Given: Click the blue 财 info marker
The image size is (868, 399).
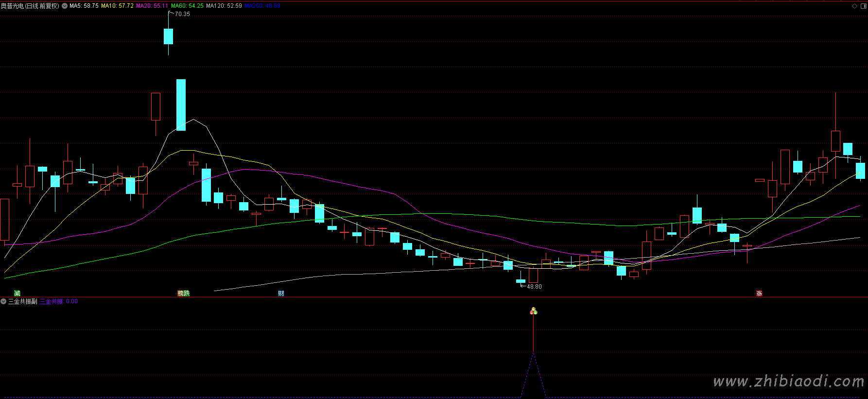Looking at the screenshot, I should point(281,294).
